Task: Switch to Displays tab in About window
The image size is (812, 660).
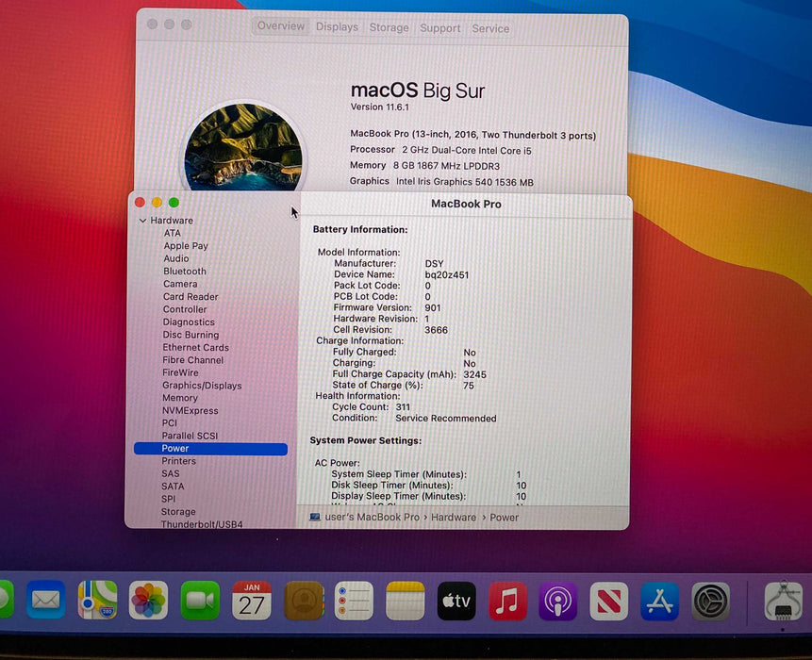Action: (337, 27)
